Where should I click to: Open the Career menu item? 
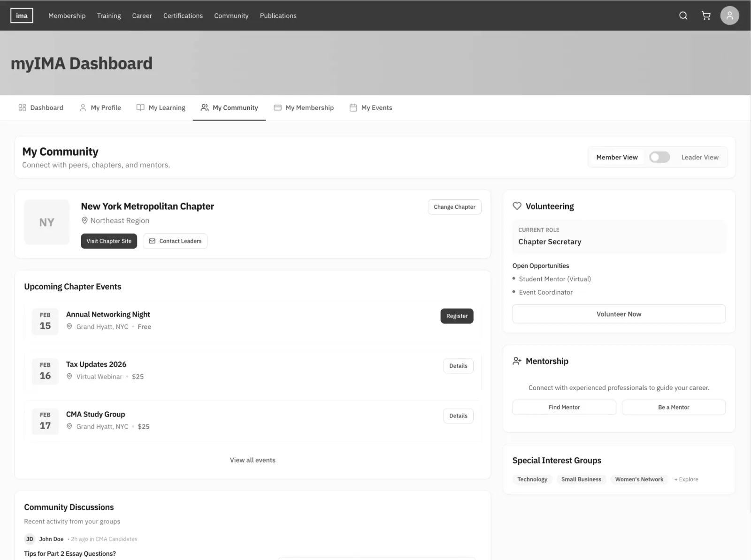[142, 15]
